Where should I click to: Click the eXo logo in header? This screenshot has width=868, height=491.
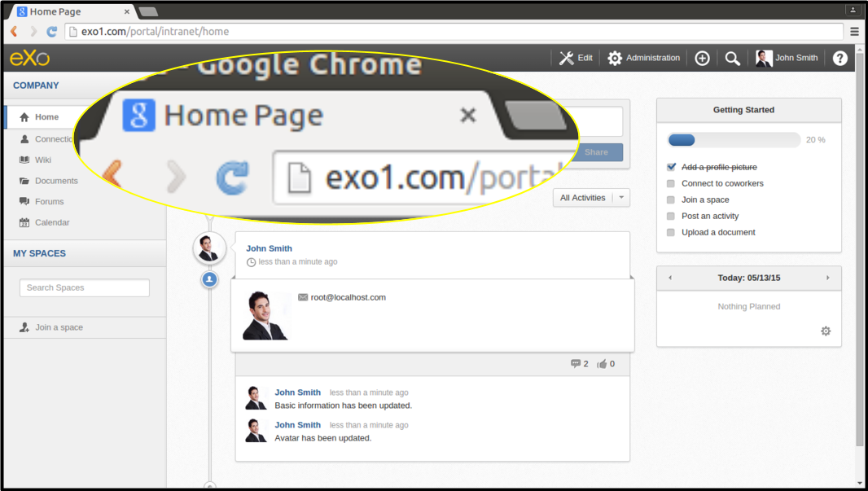pos(30,58)
